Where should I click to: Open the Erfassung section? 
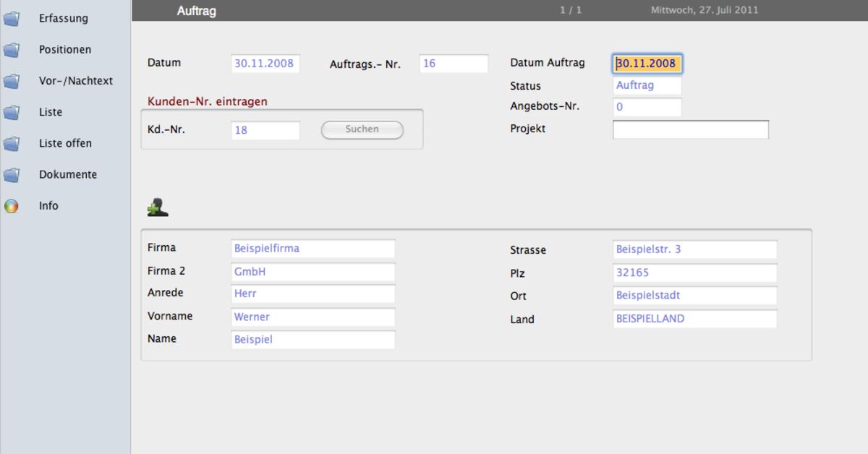coord(64,19)
